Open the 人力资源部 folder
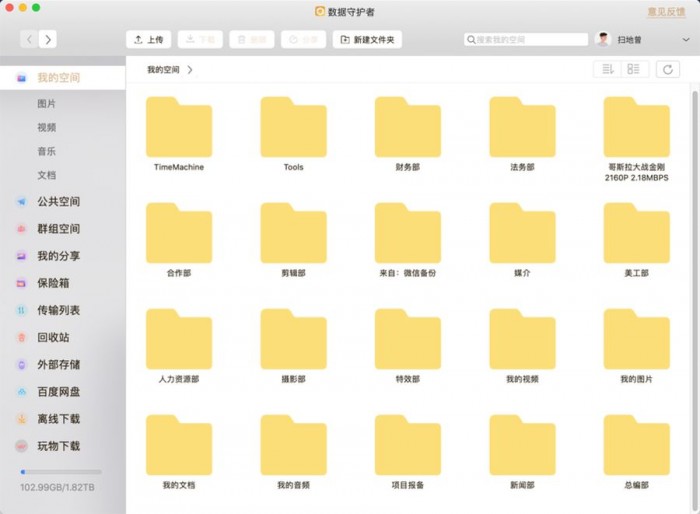 coord(179,339)
